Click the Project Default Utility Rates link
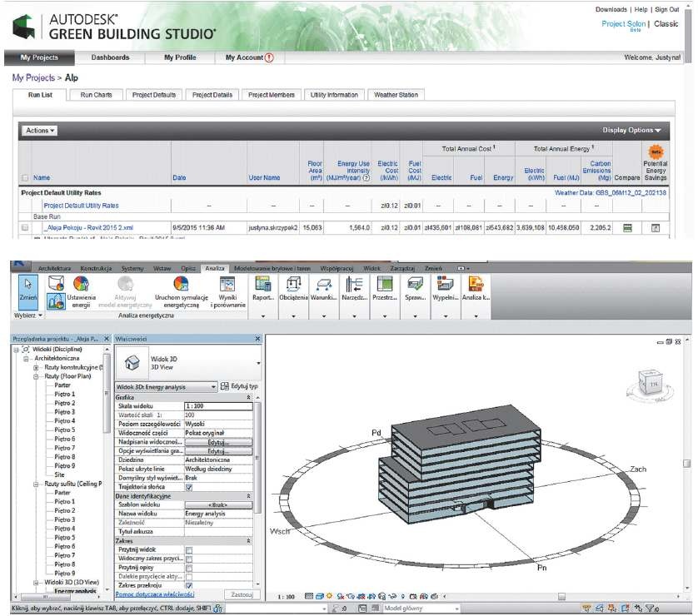698x616 pixels. pos(81,206)
